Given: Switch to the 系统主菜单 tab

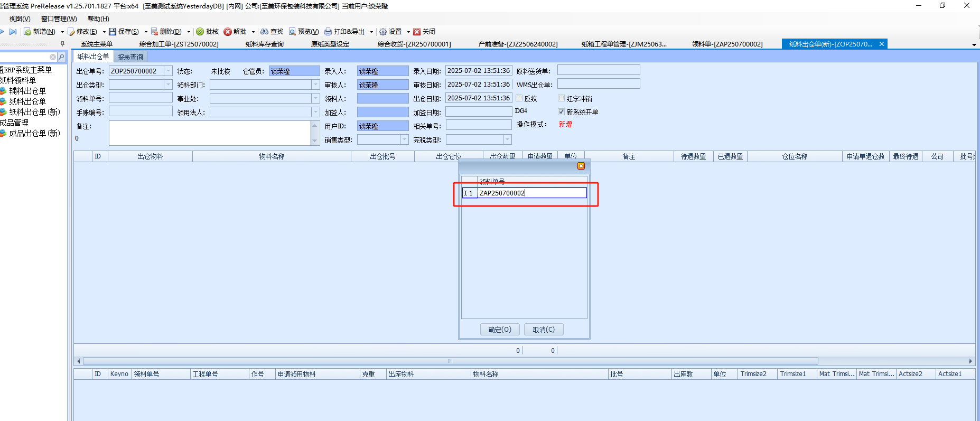Looking at the screenshot, I should (x=97, y=44).
